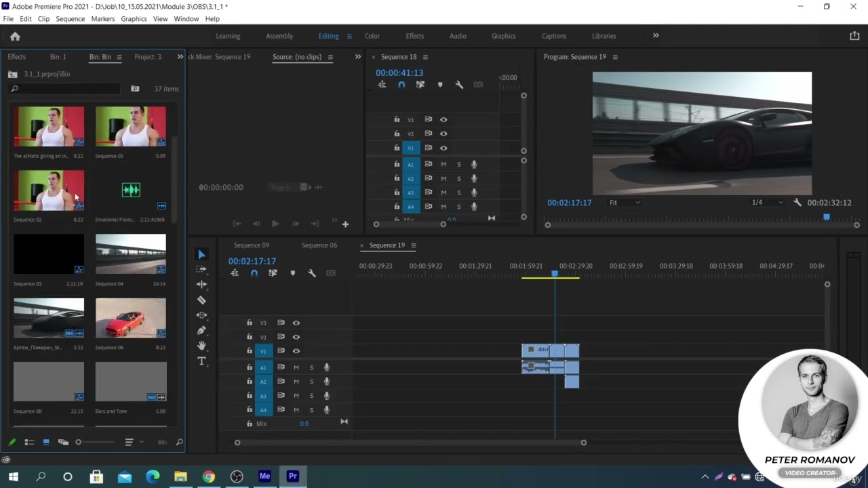868x488 pixels.
Task: Open the Graphics workspace
Action: [x=504, y=37]
